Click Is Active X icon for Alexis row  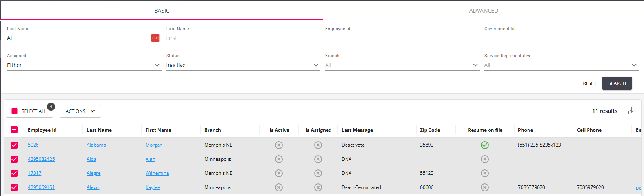[279, 187]
